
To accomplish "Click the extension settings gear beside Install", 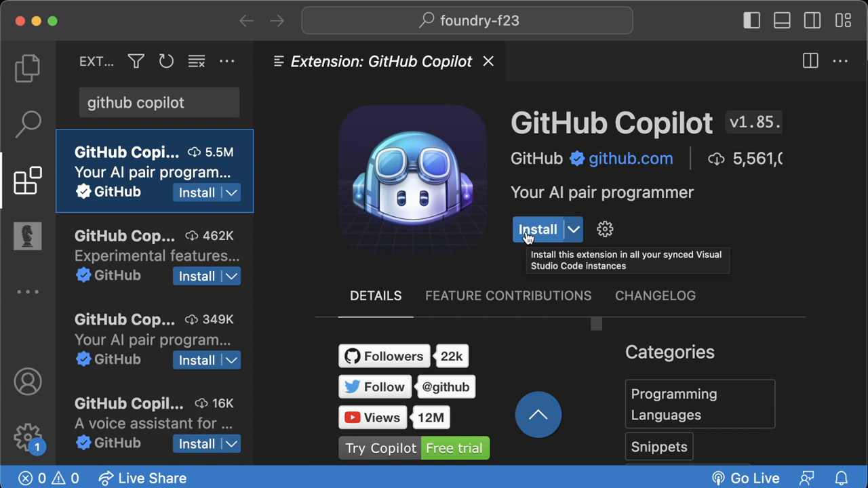I will [x=605, y=229].
